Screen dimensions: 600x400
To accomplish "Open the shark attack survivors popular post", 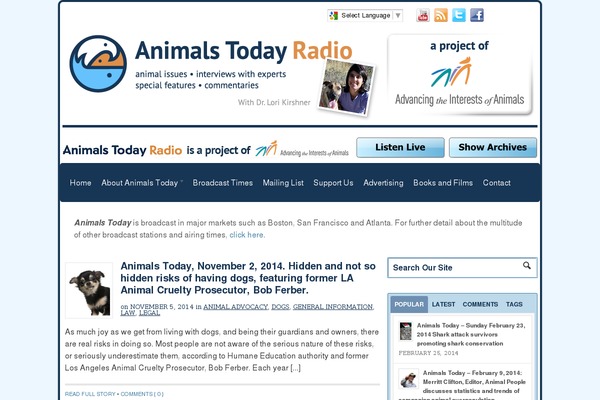I will tap(471, 335).
